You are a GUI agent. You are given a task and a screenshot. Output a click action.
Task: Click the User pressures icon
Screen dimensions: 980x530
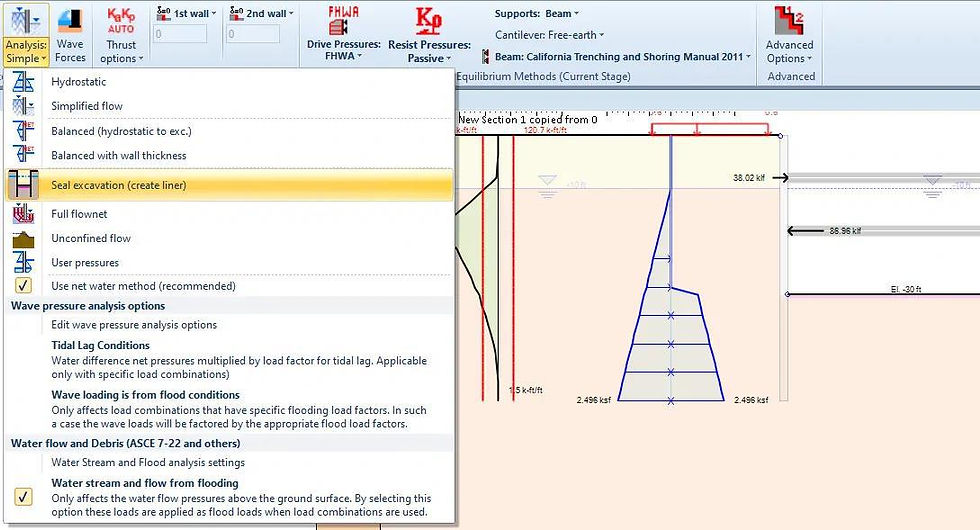(x=24, y=262)
